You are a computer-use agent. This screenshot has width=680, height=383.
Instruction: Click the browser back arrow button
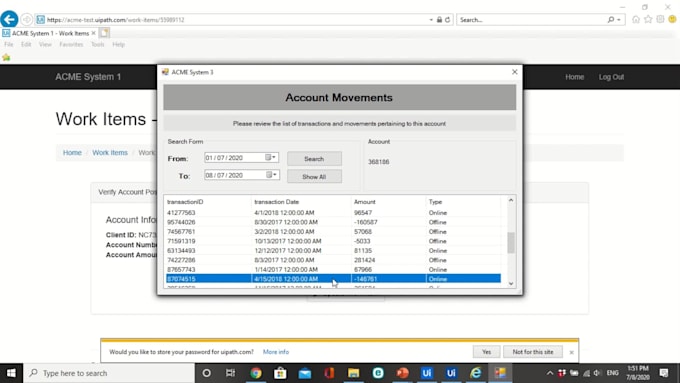click(9, 20)
